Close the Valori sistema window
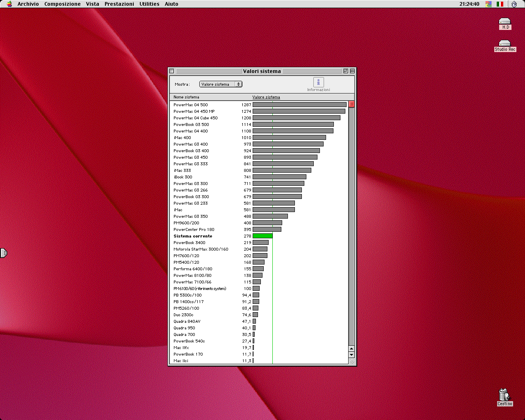 coord(172,71)
